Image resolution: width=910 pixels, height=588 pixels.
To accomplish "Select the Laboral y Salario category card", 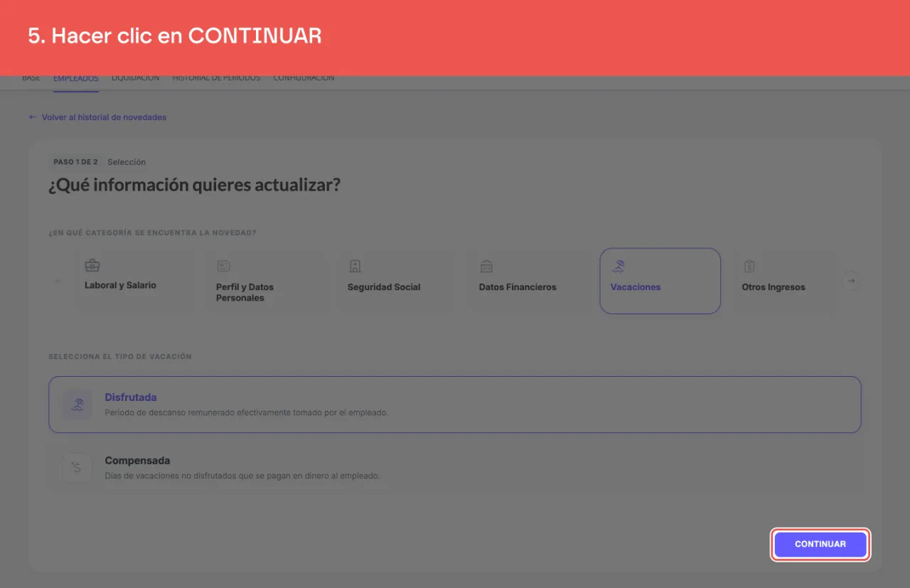I will (134, 280).
